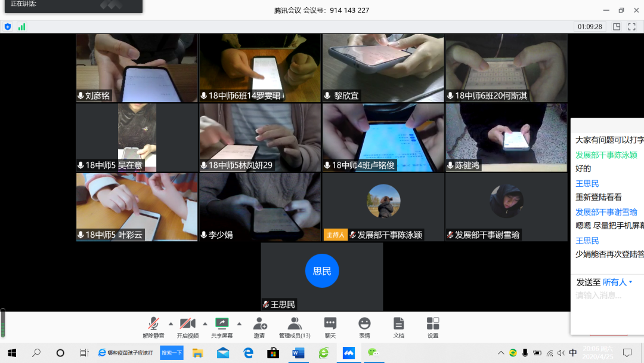The width and height of the screenshot is (644, 363).
Task: Click the 请输入消息 chat input field
Action: pyautogui.click(x=605, y=296)
